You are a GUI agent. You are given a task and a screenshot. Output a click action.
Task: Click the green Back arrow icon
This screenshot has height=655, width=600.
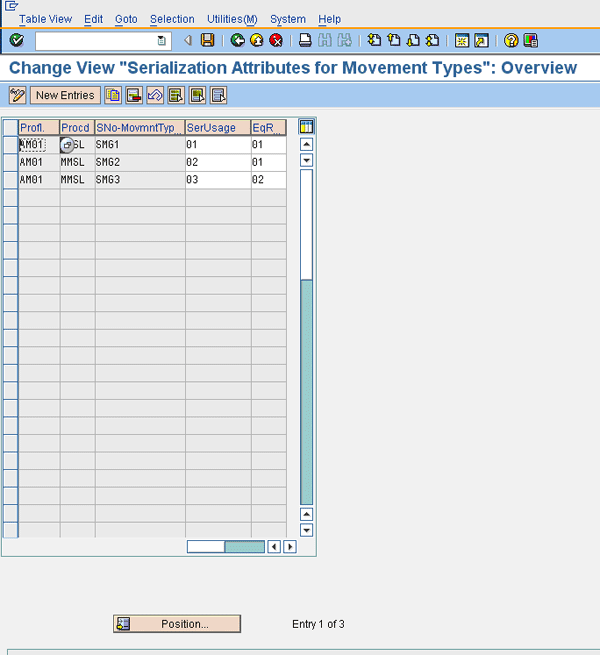pyautogui.click(x=237, y=40)
